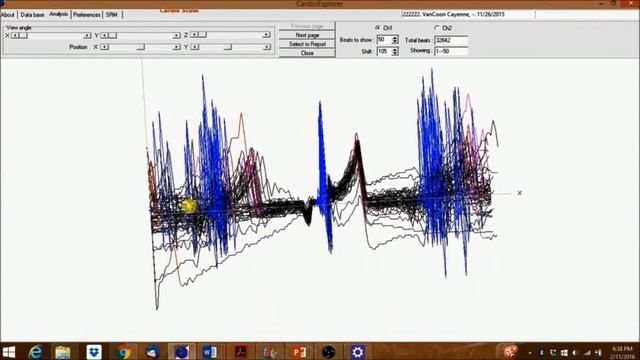Screen dimensions: 640x360
Task: Click the View angle X left arrow
Action: click(x=15, y=36)
